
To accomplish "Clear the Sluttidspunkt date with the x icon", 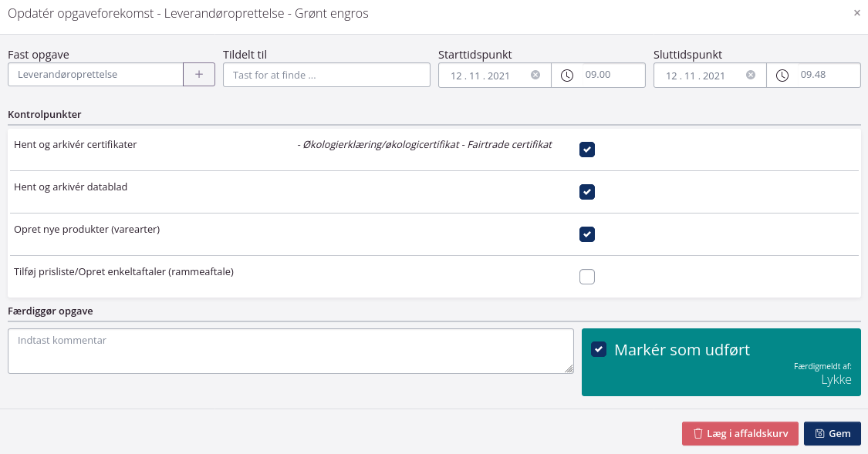I will pos(751,76).
